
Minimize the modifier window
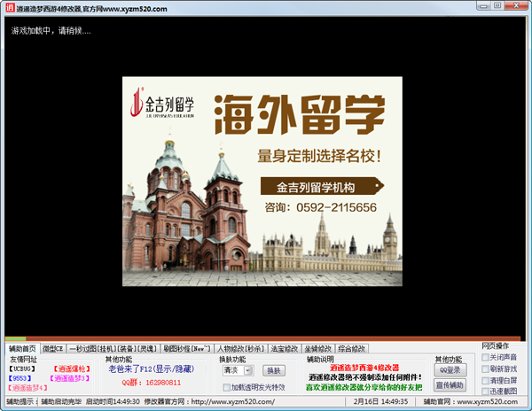pyautogui.click(x=483, y=6)
